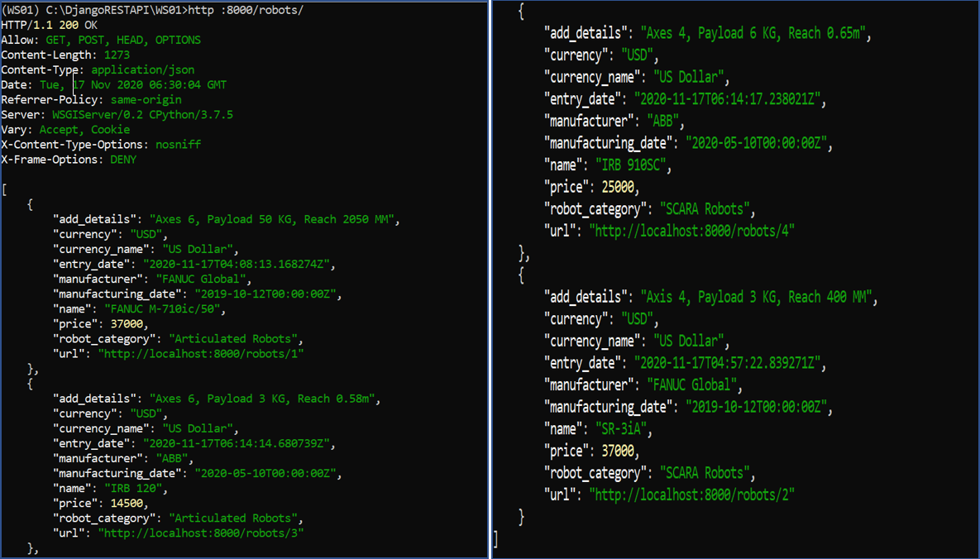Click the price value 14500
980x559 pixels.
click(x=127, y=504)
